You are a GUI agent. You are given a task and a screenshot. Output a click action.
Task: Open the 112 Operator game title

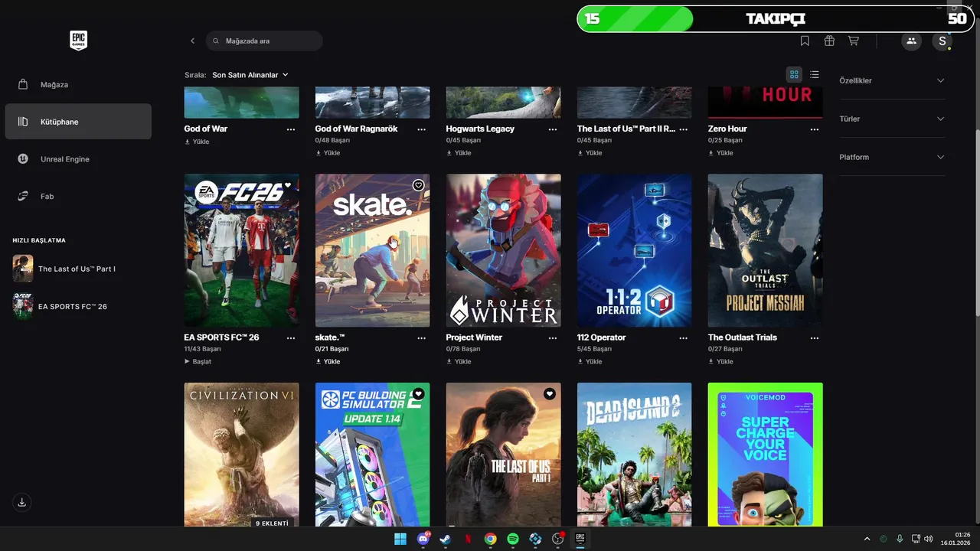pyautogui.click(x=602, y=337)
